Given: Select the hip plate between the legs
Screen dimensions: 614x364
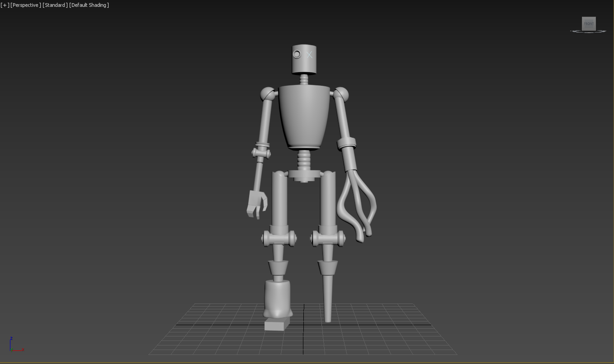Looking at the screenshot, I should (304, 174).
